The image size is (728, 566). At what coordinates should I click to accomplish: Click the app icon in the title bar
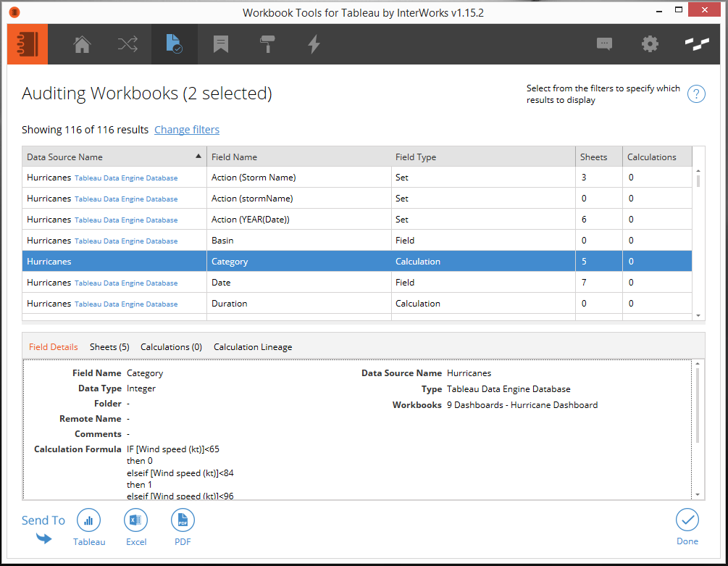(x=14, y=12)
